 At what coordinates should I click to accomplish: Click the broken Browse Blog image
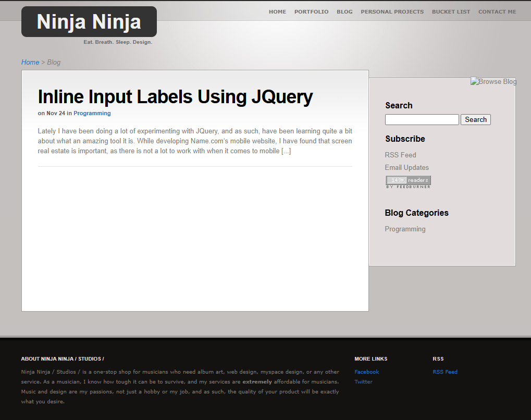(493, 82)
